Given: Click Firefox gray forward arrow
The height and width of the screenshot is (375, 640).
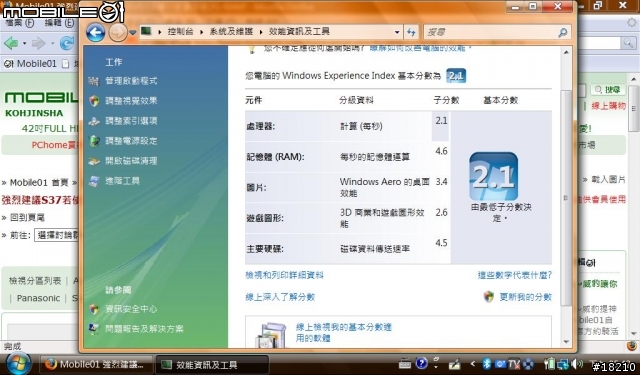Looking at the screenshot, I should click(38, 43).
